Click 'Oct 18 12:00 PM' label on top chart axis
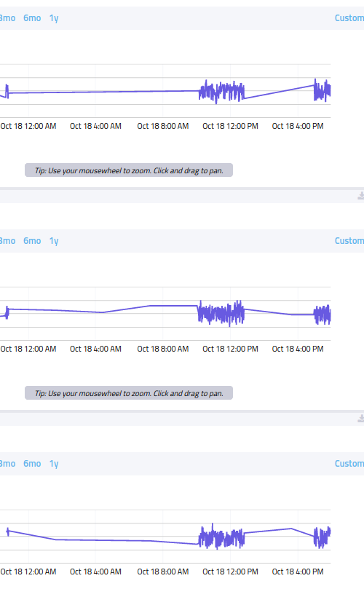The image size is (364, 589). (230, 126)
